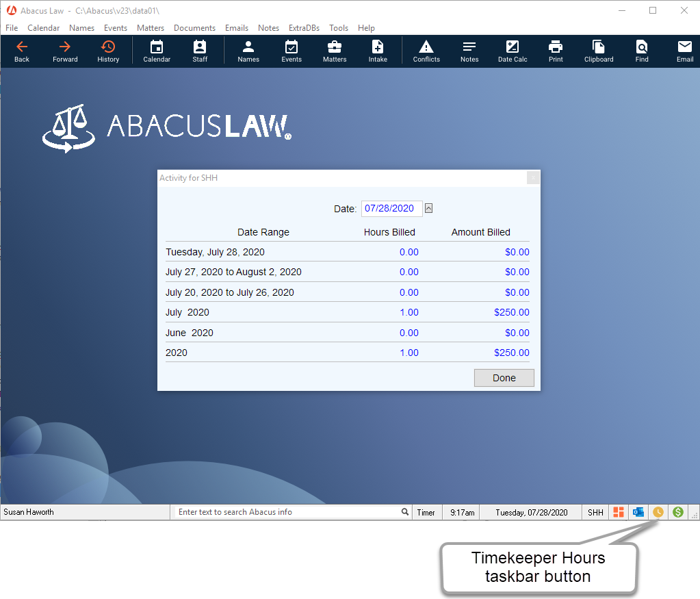Open the Calendar menu
The height and width of the screenshot is (599, 700).
[43, 27]
